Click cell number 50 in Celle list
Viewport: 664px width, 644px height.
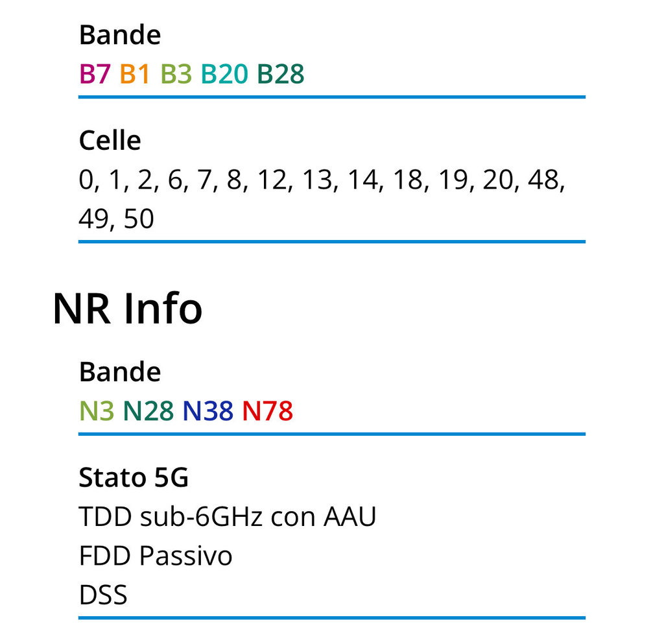coord(138,219)
